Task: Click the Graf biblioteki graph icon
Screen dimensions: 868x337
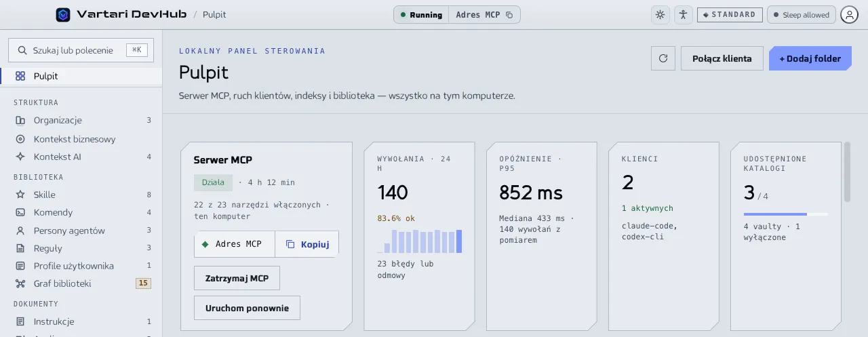Action: pyautogui.click(x=20, y=283)
